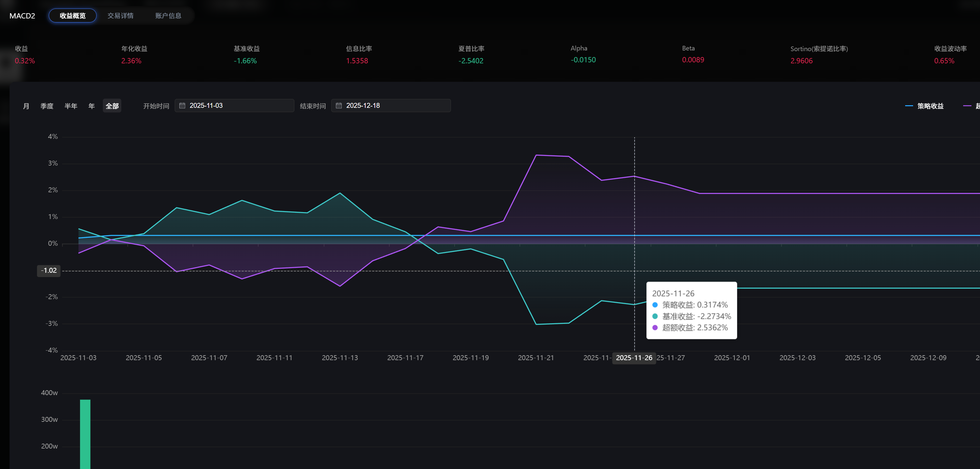Screen dimensions: 980x469
Task: Select the 年 time range
Action: coord(91,106)
